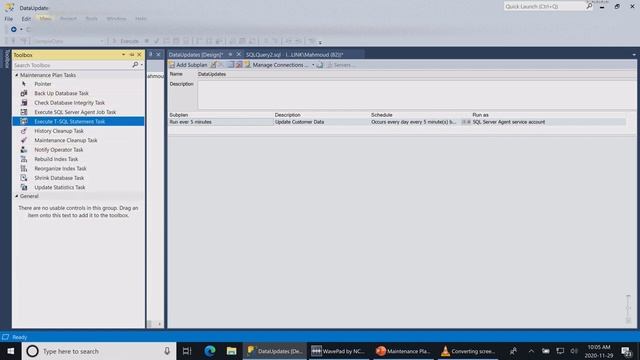Close the Toolbox panel

tap(140, 54)
